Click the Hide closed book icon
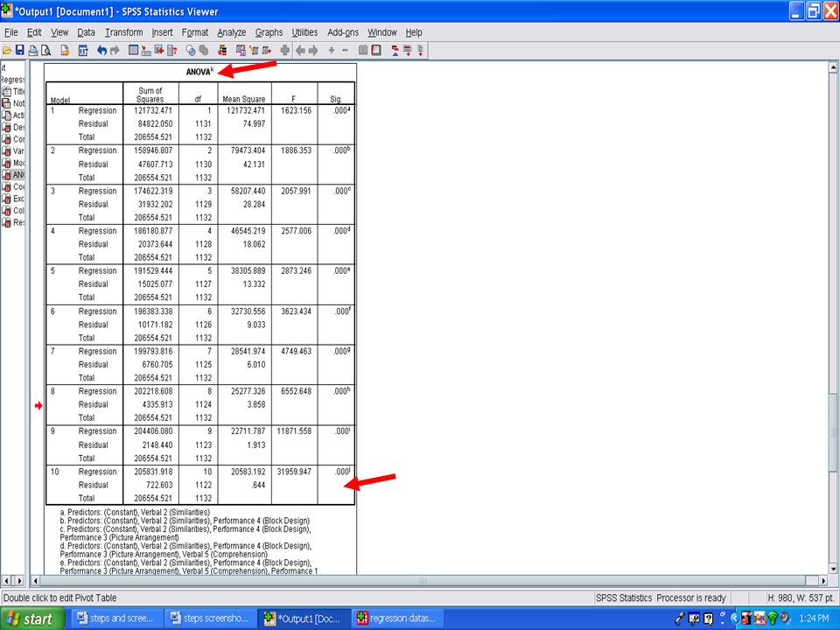The image size is (840, 630). coord(376,51)
